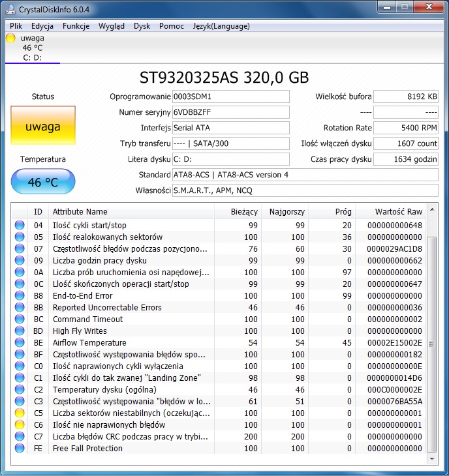Image resolution: width=449 pixels, height=476 pixels.
Task: Click the 46 °C temperature button
Action: 43,182
